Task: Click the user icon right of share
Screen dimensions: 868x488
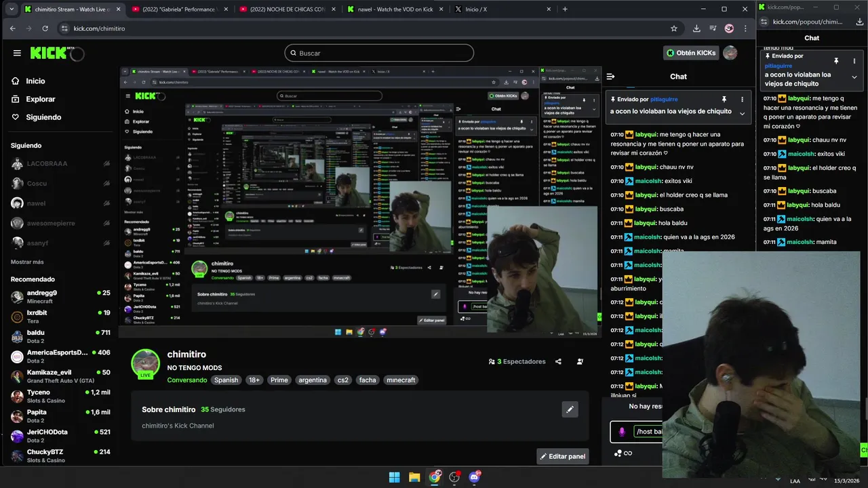Action: pos(580,362)
